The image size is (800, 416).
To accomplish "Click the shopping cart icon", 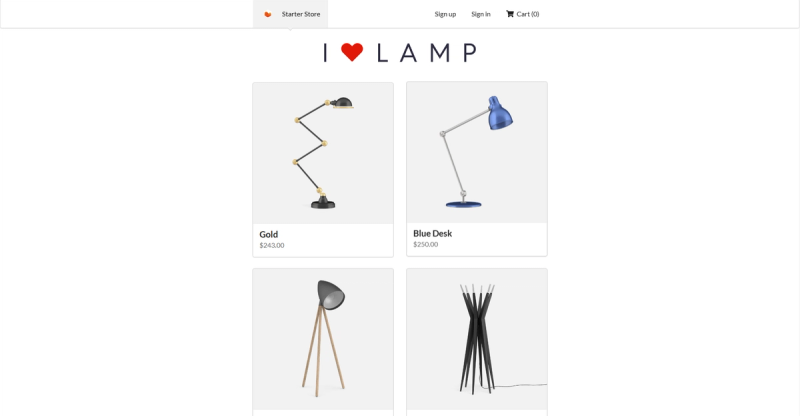I will pos(510,14).
